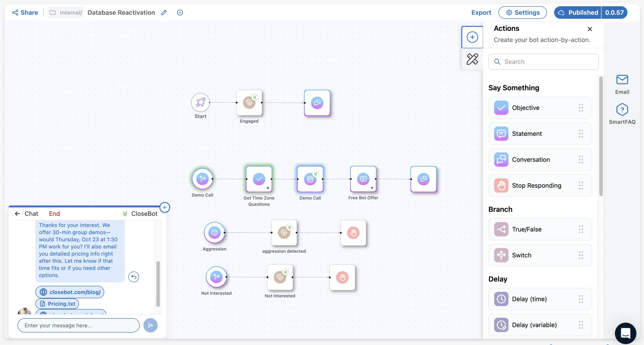The height and width of the screenshot is (345, 644).
Task: Open bot Settings
Action: point(522,13)
